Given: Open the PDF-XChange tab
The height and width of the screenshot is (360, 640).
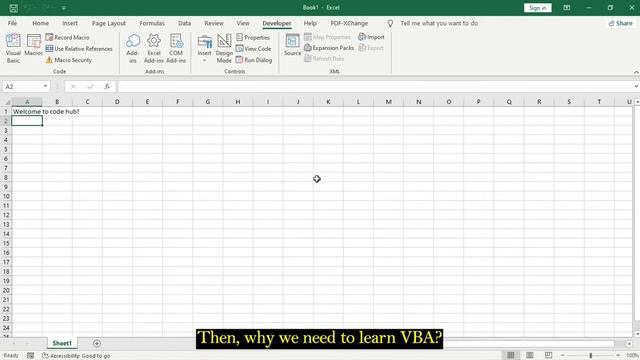Looking at the screenshot, I should pos(349,23).
